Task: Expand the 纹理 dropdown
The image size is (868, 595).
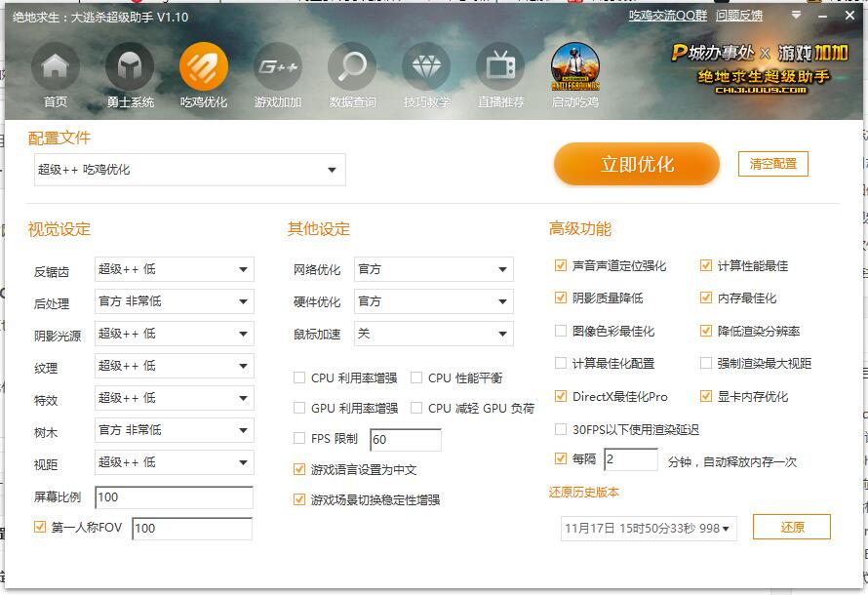Action: (x=175, y=366)
